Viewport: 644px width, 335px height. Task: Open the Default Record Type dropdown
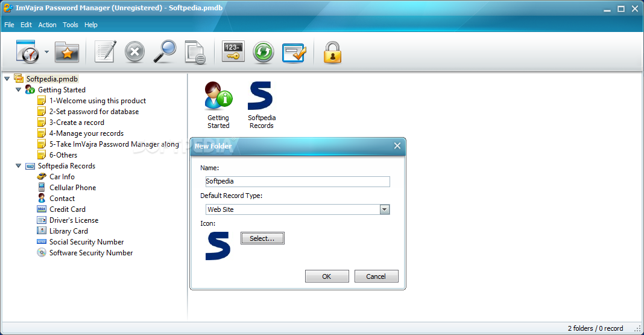pyautogui.click(x=385, y=209)
